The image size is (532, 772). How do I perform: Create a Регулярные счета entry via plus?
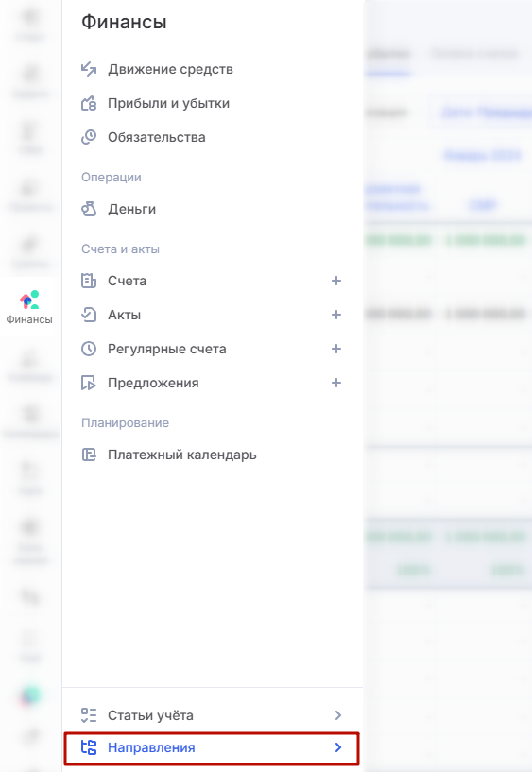(336, 349)
